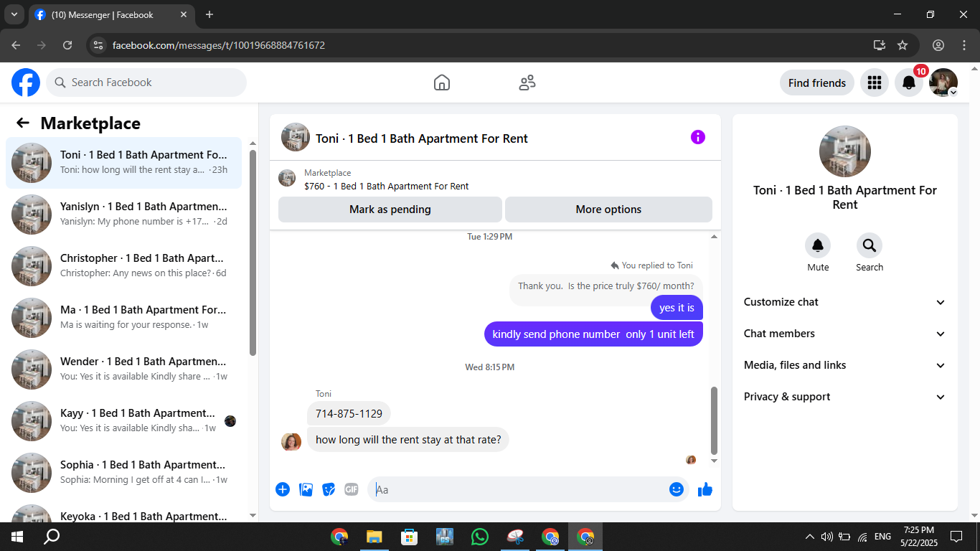Open the notifications bell showing 10
The width and height of the screenshot is (980, 551).
909,83
